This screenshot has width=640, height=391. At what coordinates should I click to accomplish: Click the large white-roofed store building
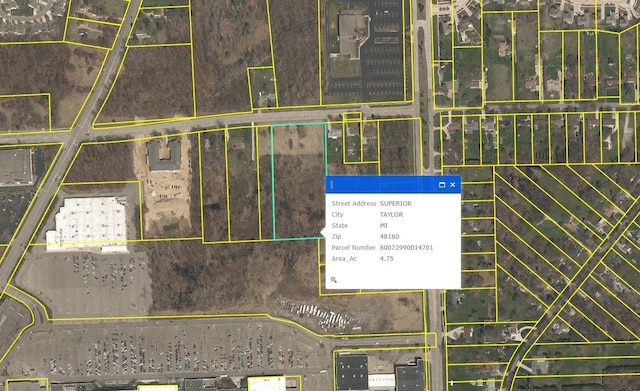pos(88,224)
